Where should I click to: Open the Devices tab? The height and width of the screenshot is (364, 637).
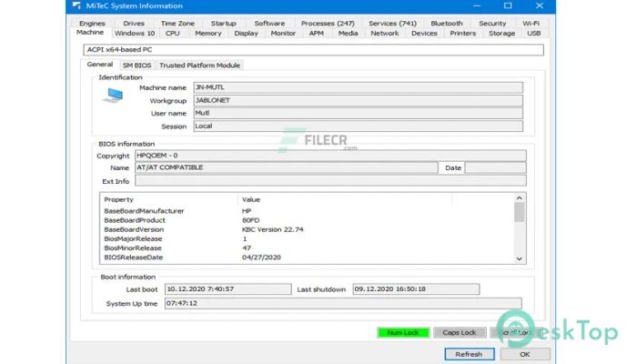(x=424, y=34)
